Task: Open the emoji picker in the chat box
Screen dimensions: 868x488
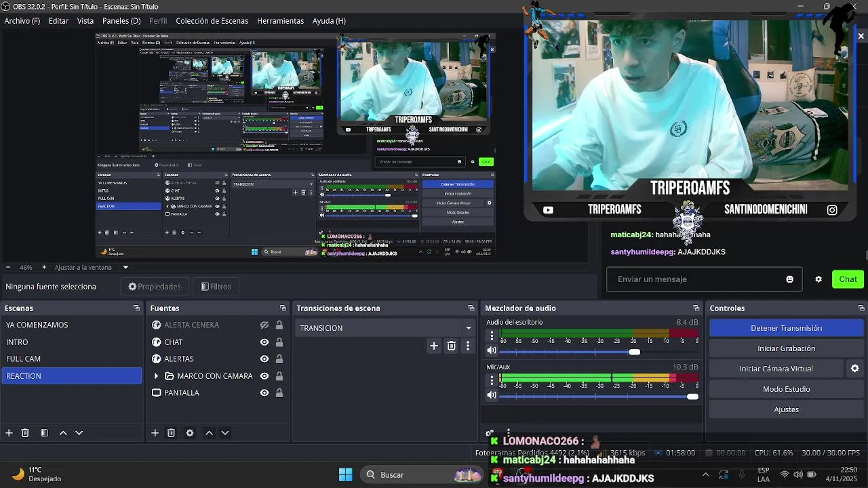Action: pos(789,279)
